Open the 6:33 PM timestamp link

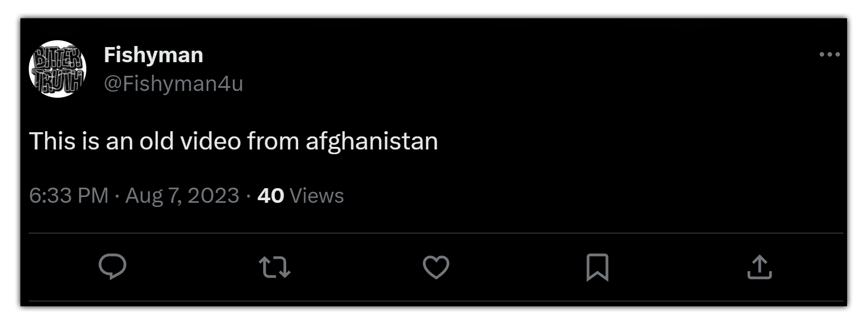point(69,195)
